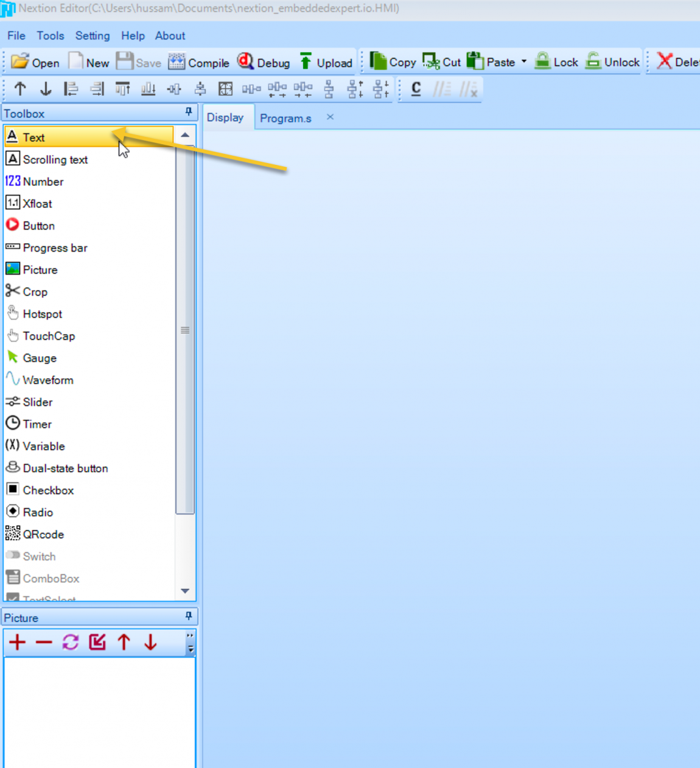700x768 pixels.
Task: Select the Slider component in Toolbox
Action: point(37,402)
